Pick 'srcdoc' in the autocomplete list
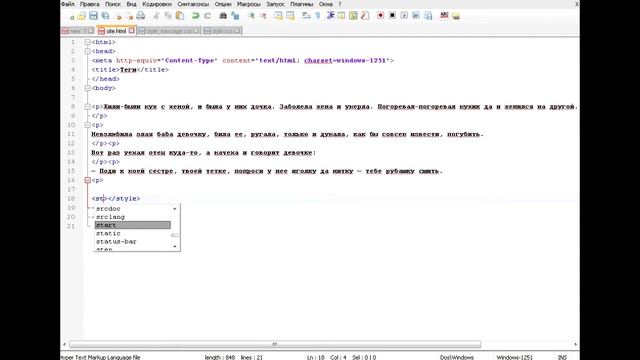 click(133, 209)
